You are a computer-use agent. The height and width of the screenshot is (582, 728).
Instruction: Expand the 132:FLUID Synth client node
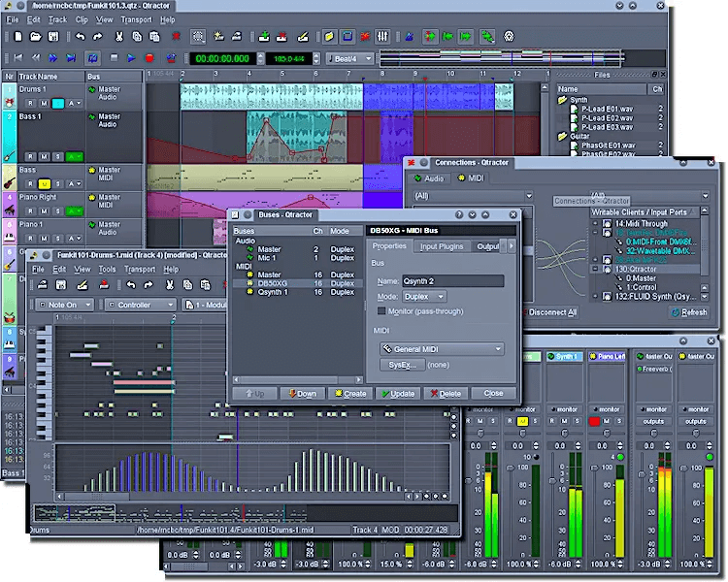(x=595, y=296)
